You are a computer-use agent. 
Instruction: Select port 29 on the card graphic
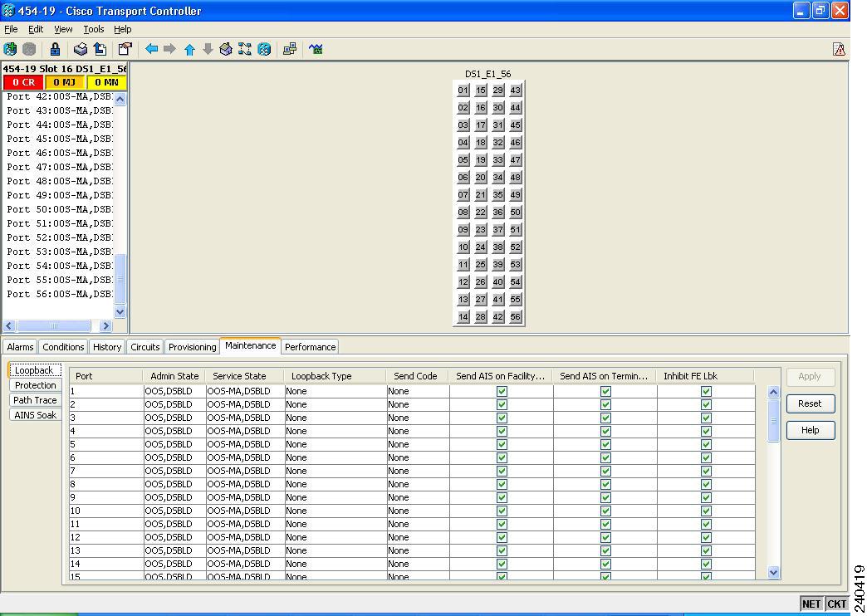click(498, 90)
